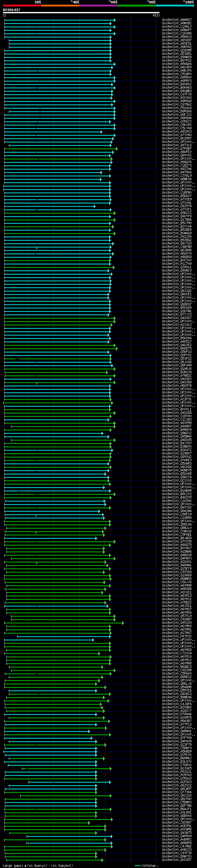The height and width of the screenshot is (868, 197).
Task: Open the UniRef100_B1ARA5 entry
Action: [x=177, y=491]
